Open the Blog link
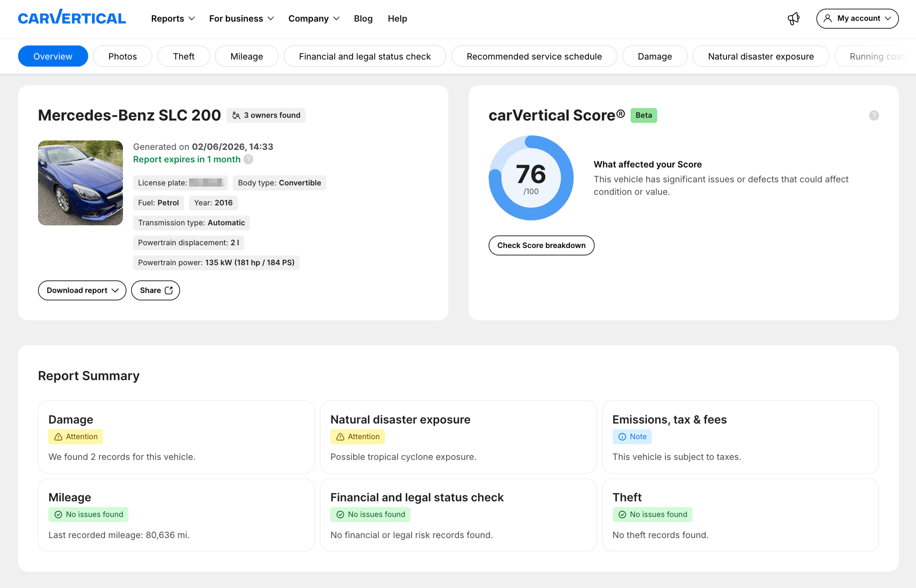 pyautogui.click(x=363, y=18)
